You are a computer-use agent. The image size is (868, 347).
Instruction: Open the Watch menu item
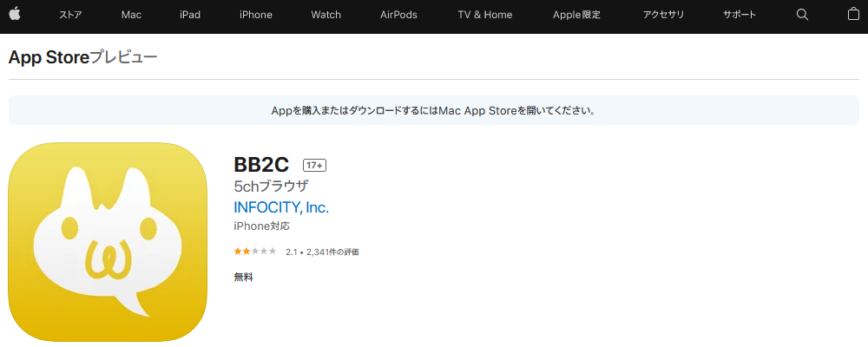[x=326, y=15]
